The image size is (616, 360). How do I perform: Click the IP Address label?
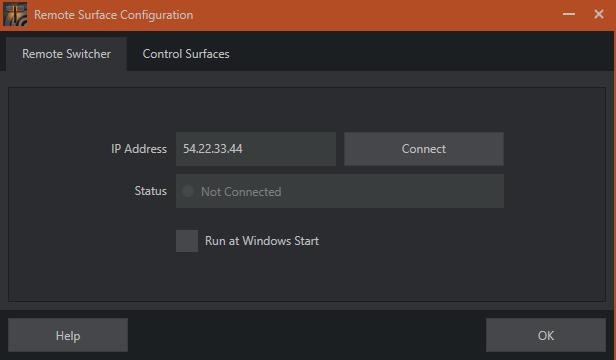[x=139, y=149]
